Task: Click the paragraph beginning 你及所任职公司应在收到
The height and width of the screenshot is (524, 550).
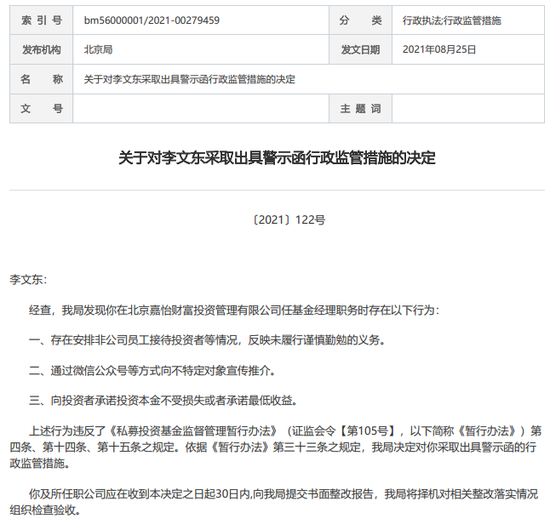Action: pyautogui.click(x=274, y=502)
